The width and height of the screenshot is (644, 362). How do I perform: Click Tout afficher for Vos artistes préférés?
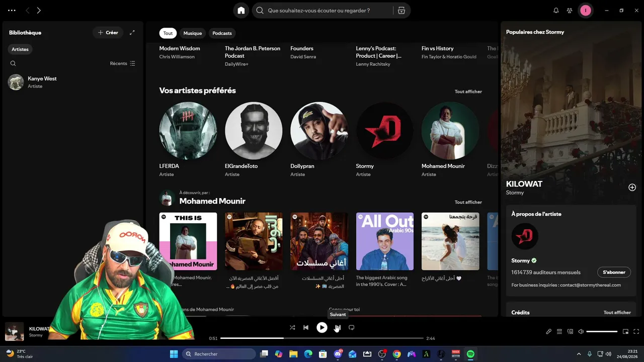[x=468, y=92]
